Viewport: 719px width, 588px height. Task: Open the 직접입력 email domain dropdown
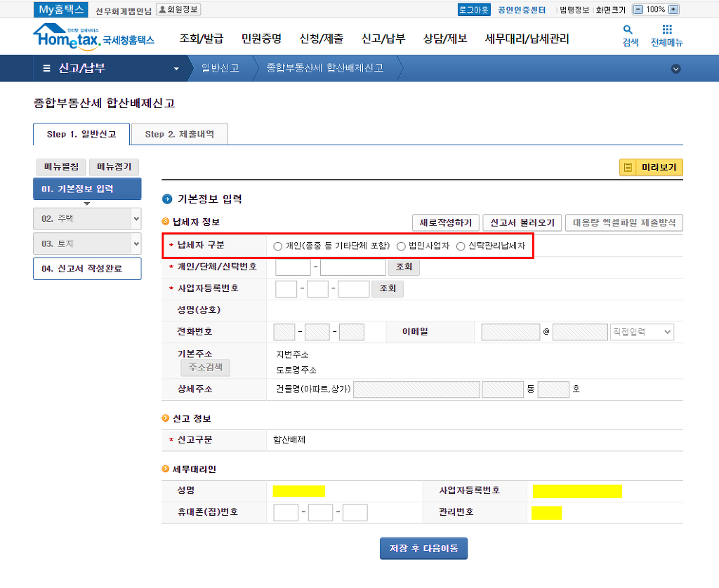(642, 332)
